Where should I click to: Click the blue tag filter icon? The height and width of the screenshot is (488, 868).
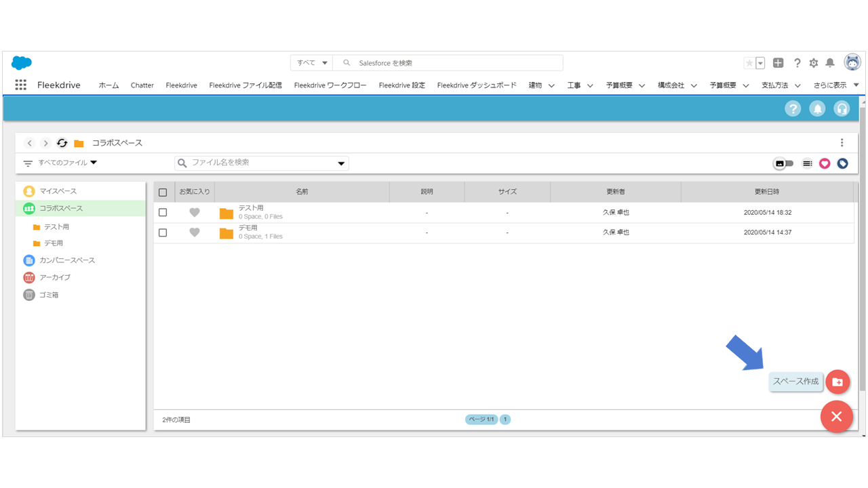(842, 163)
